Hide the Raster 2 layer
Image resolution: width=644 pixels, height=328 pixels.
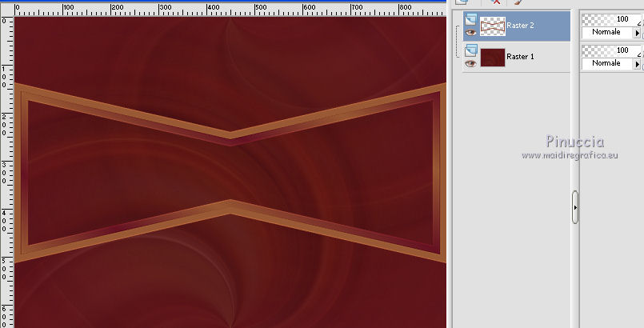470,33
